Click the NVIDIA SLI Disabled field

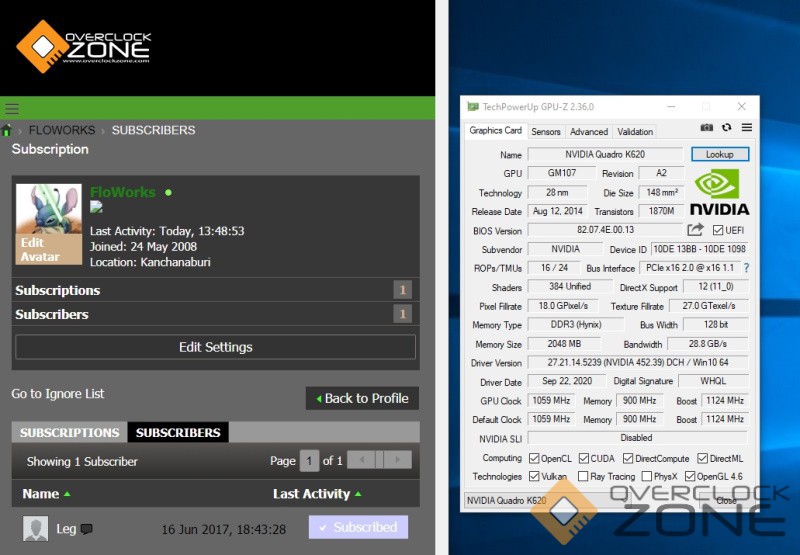pyautogui.click(x=638, y=438)
